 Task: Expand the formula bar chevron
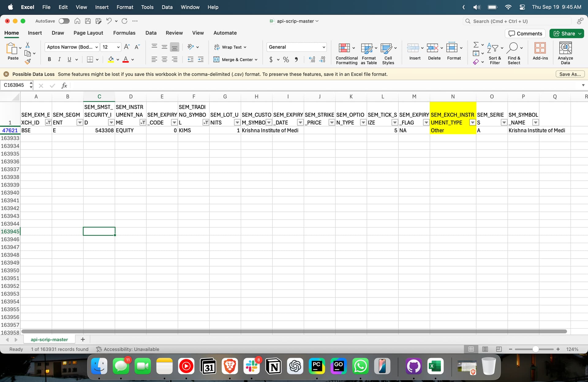click(583, 85)
